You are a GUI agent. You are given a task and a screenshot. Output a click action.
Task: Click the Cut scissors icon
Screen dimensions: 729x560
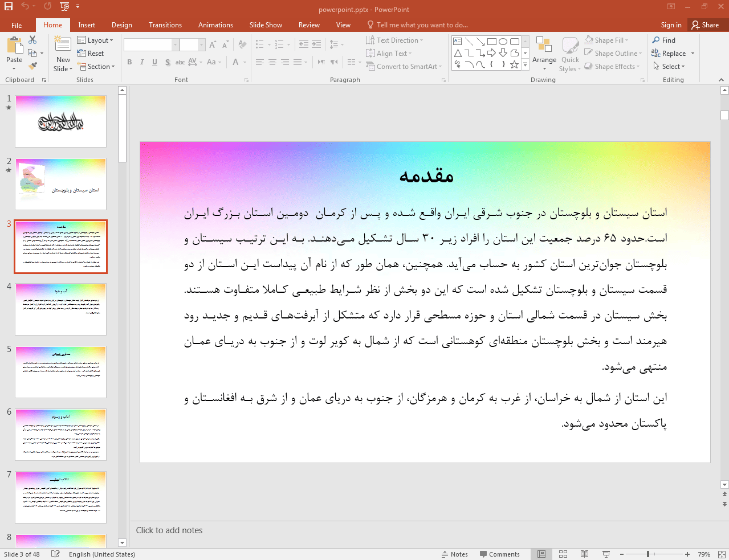point(32,40)
